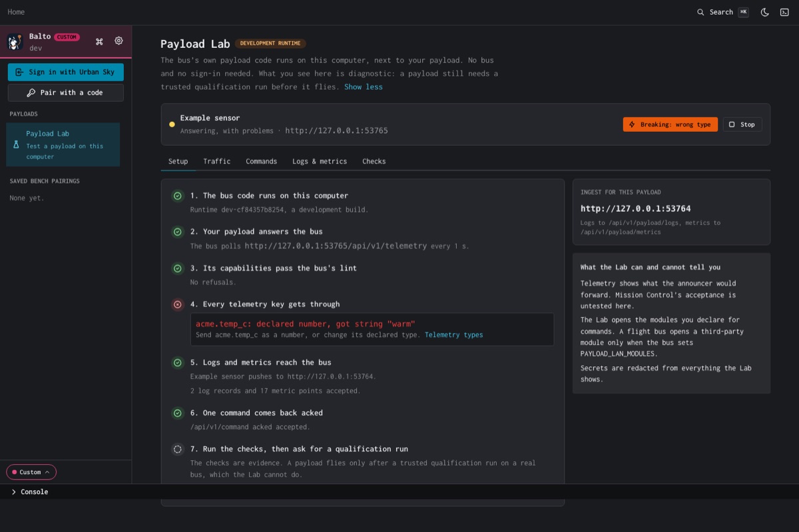Screen dimensions: 799x532
Task: Open the Search box
Action: click(722, 12)
